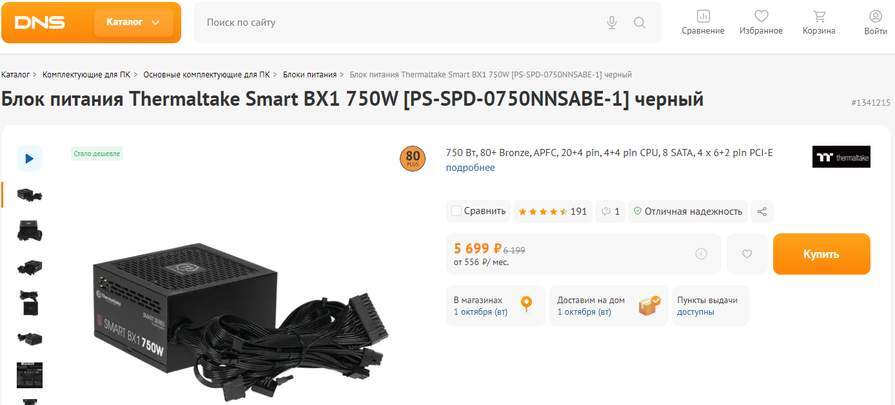Click the Купить button
This screenshot has width=895, height=405.
click(821, 254)
